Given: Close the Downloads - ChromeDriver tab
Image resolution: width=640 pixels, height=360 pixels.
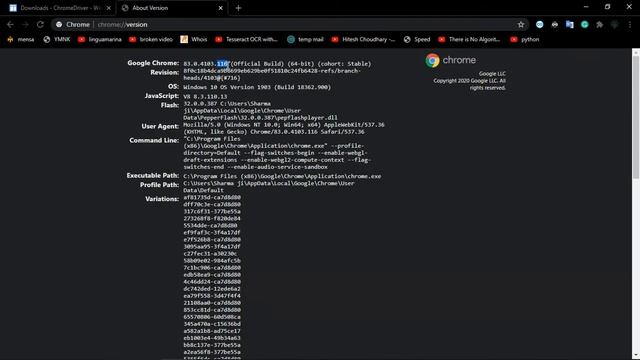Looking at the screenshot, I should [x=109, y=8].
